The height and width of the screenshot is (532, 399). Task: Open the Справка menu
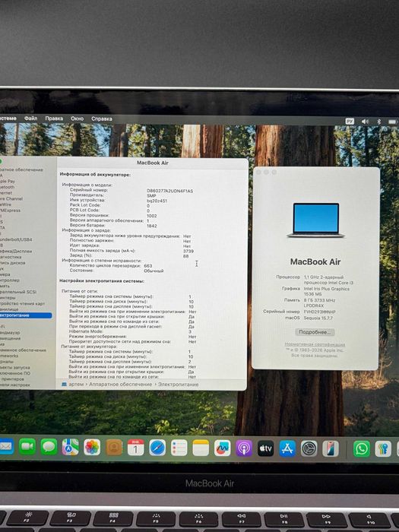click(x=101, y=119)
